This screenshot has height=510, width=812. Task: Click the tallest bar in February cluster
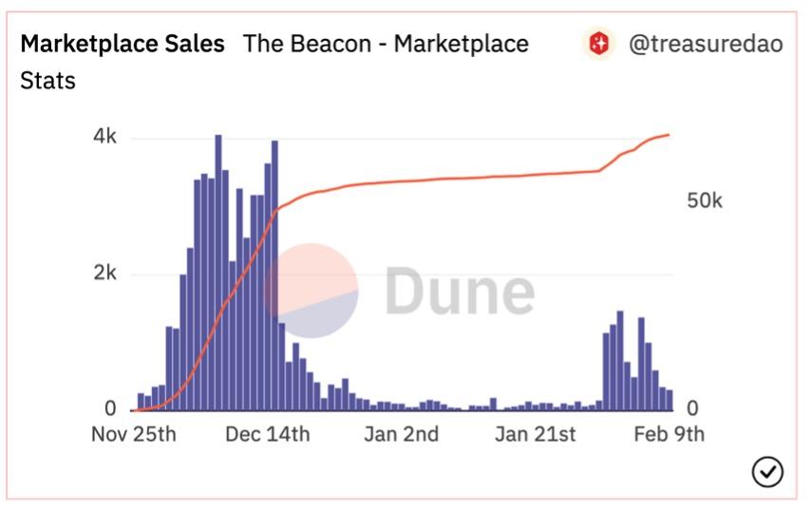click(x=619, y=361)
